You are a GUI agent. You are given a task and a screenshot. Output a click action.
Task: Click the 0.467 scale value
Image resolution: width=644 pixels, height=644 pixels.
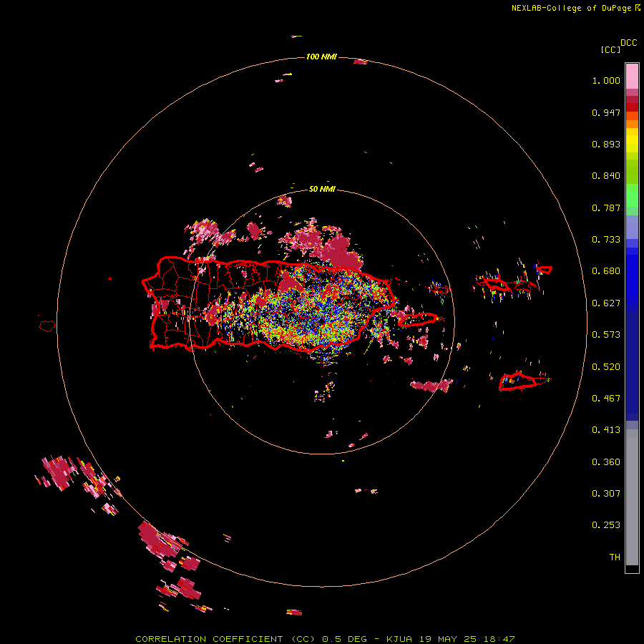click(x=606, y=399)
